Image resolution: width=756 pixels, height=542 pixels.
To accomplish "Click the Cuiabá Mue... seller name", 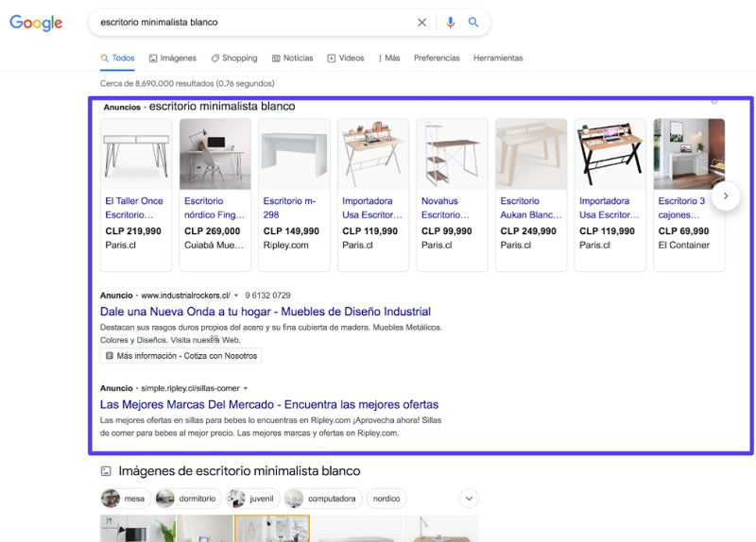I will click(215, 246).
